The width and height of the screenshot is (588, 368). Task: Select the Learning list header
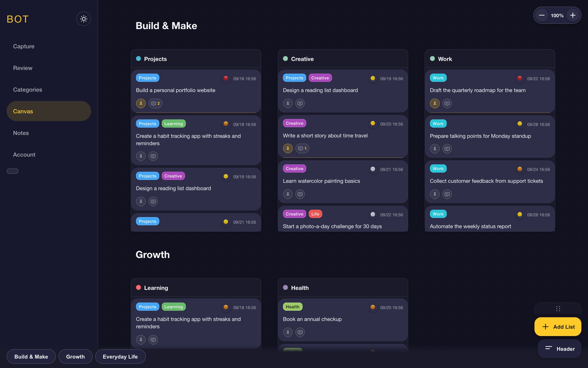pos(196,288)
